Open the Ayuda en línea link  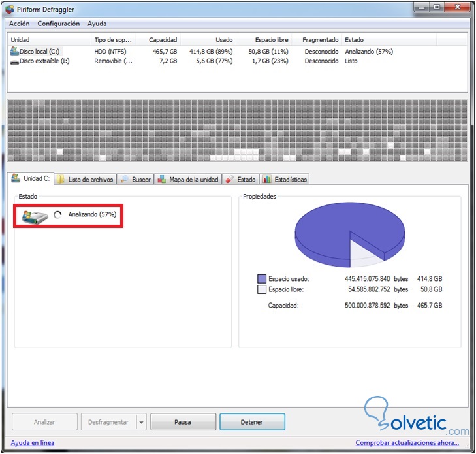coord(33,443)
